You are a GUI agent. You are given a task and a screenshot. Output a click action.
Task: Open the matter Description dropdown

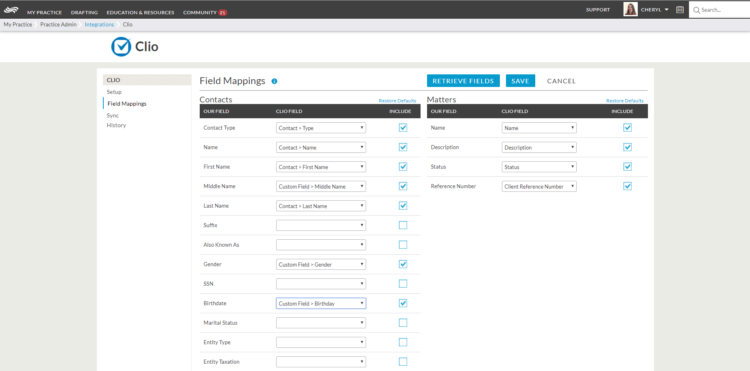539,148
